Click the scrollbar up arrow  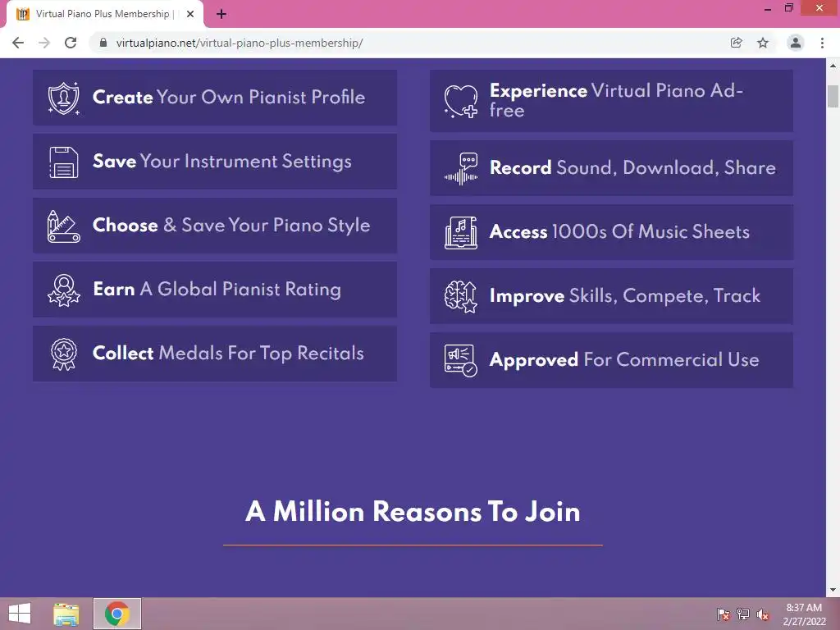833,66
